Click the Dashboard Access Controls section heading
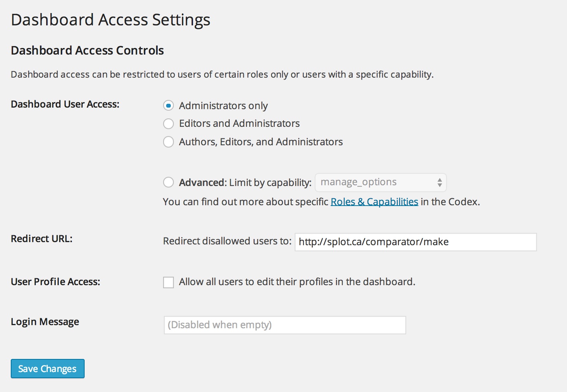The image size is (567, 392). (87, 50)
